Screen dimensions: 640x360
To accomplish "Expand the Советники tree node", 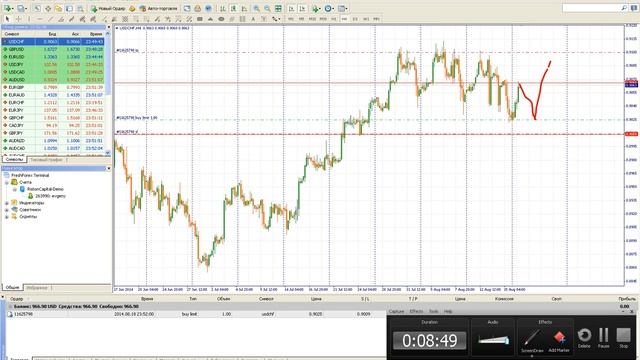I will (x=7, y=210).
